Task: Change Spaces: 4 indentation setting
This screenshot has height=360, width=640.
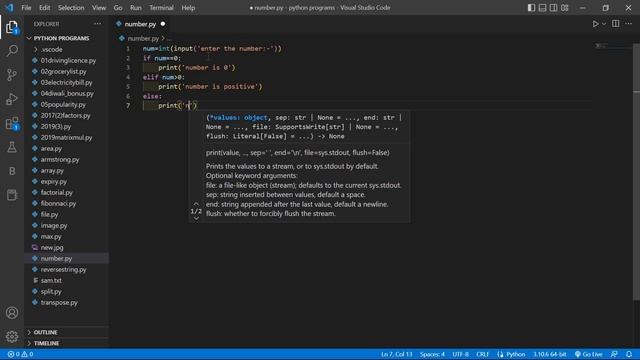Action: (432, 354)
